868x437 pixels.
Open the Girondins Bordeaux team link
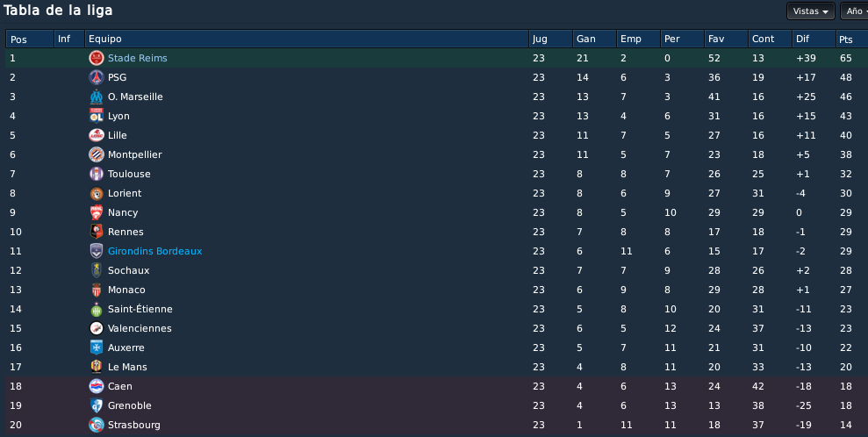coord(155,251)
